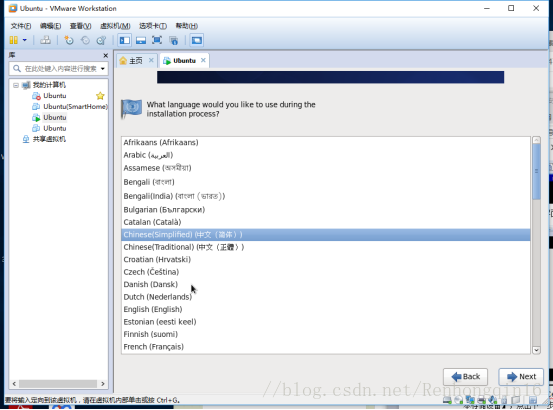Choose Arabic from the language list
Screen dimensions: 553x410
coord(326,155)
